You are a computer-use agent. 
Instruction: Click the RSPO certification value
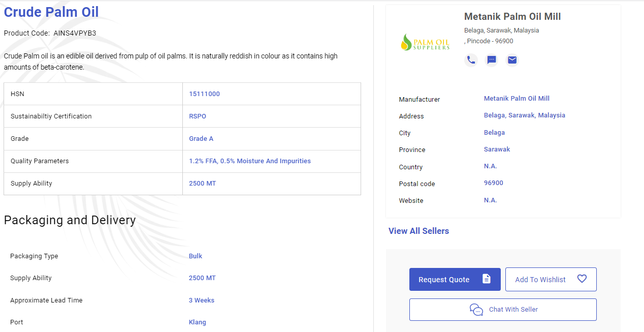pos(198,116)
